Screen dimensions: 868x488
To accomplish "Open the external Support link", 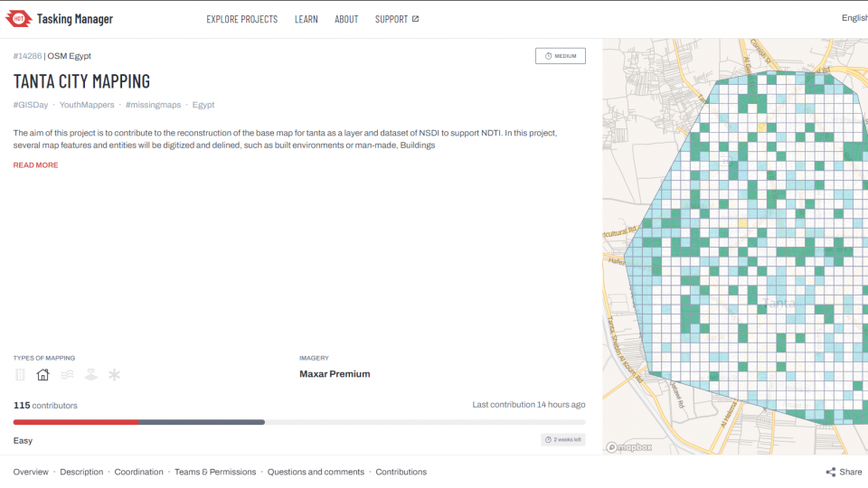I will (397, 19).
